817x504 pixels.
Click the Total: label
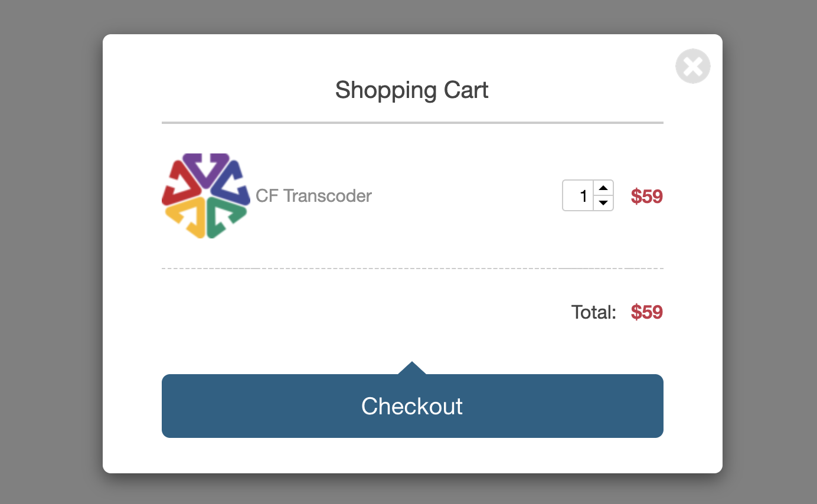point(593,312)
